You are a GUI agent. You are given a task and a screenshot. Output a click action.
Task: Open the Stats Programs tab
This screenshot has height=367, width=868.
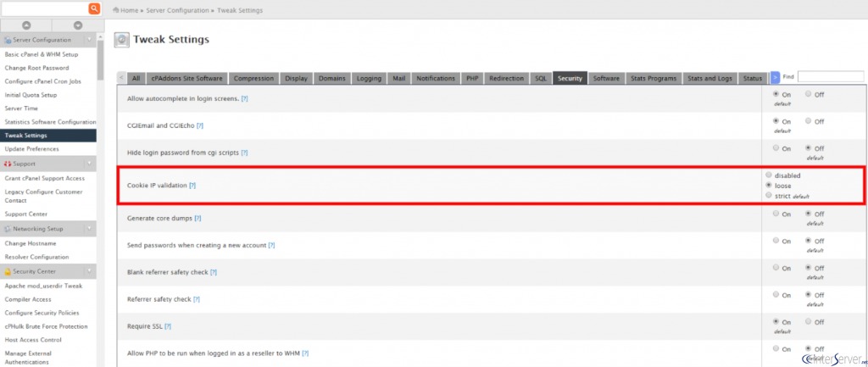point(654,79)
